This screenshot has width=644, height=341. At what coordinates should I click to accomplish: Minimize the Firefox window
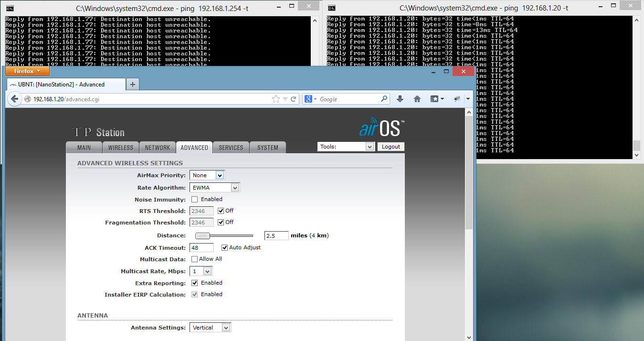pyautogui.click(x=433, y=71)
